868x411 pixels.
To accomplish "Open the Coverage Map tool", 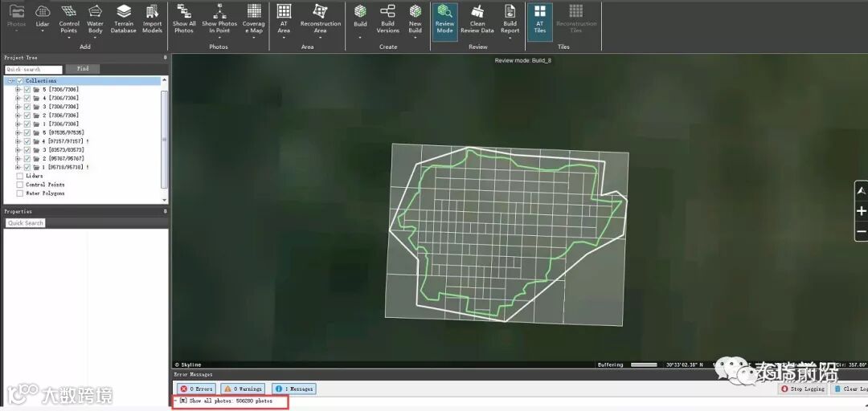I will click(x=253, y=18).
